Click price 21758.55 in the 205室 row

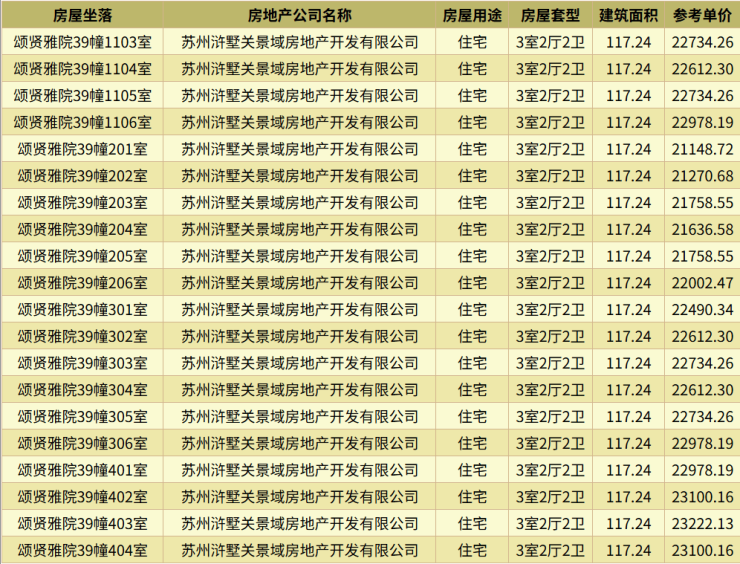point(702,256)
